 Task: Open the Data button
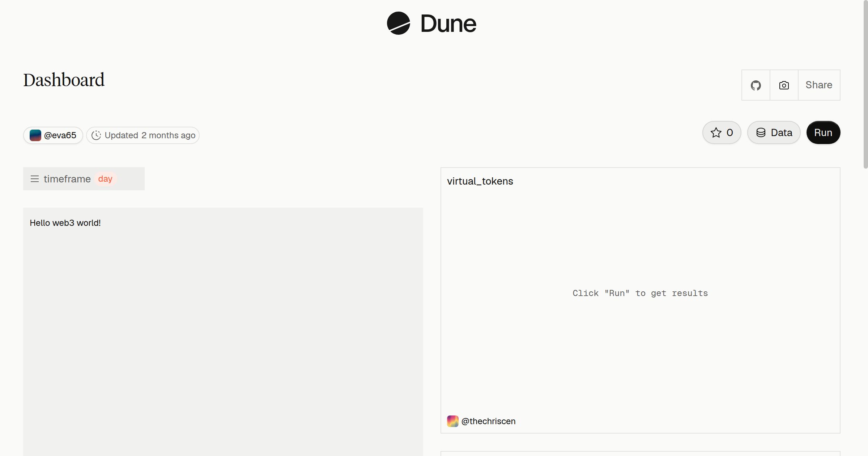[774, 132]
